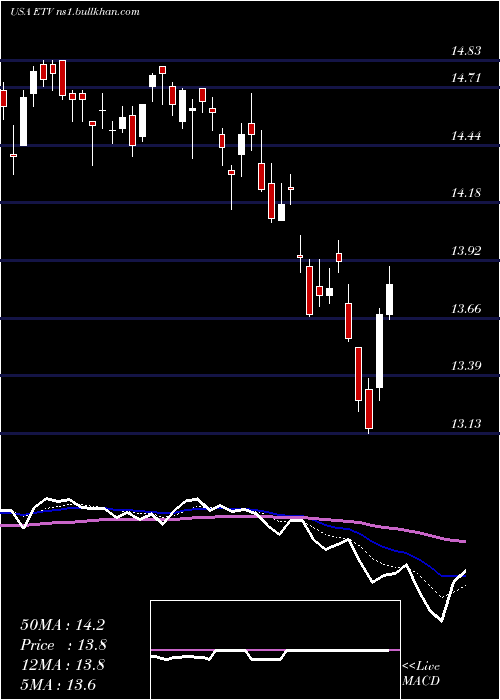Viewport: 500px width, 700px height.
Task: Click the 14.18 price level label
Action: point(466,193)
